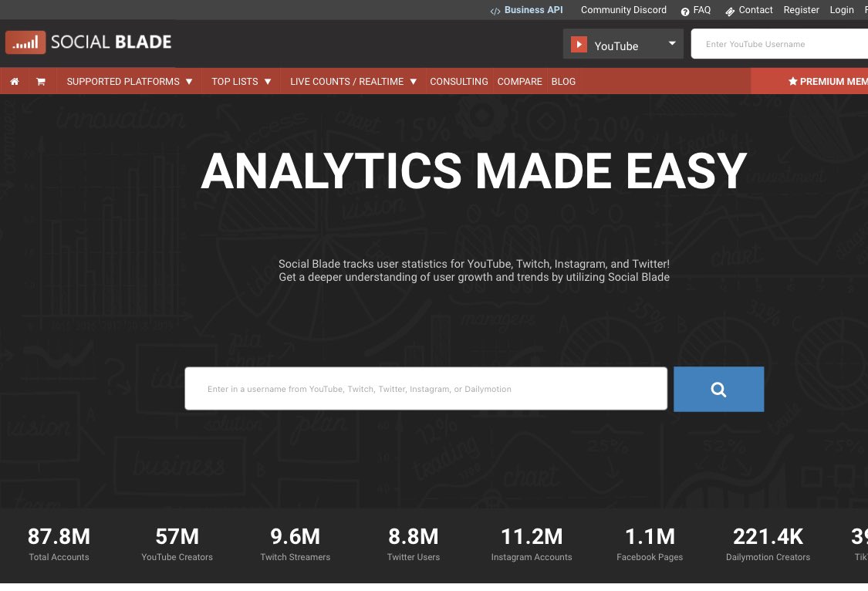The width and height of the screenshot is (868, 591).
Task: Click the Contact ticket icon
Action: coord(730,11)
